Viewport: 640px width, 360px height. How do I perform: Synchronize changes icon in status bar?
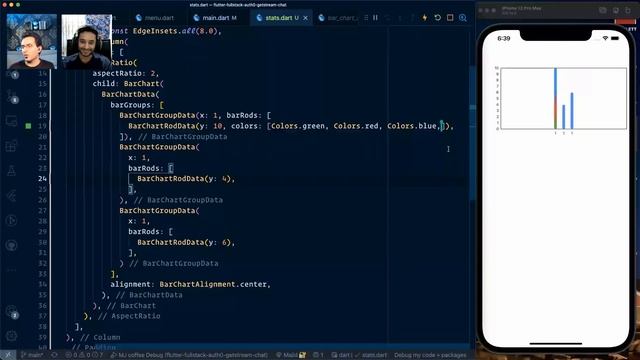click(54, 355)
